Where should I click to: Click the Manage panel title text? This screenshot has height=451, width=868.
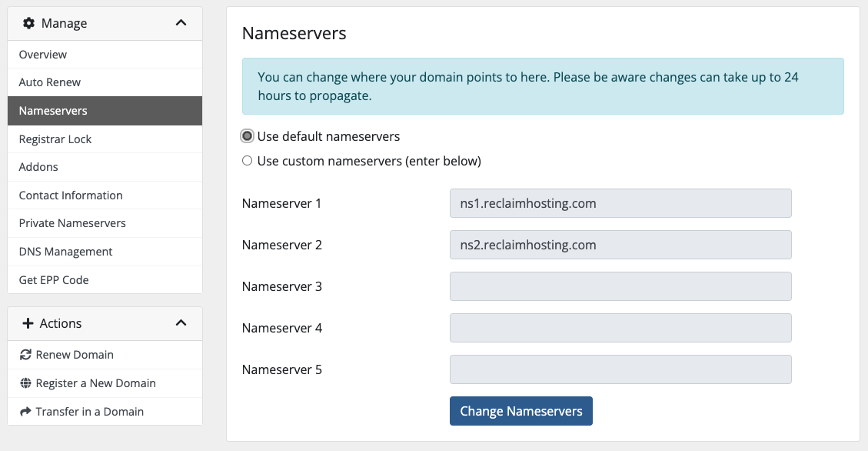(x=65, y=23)
